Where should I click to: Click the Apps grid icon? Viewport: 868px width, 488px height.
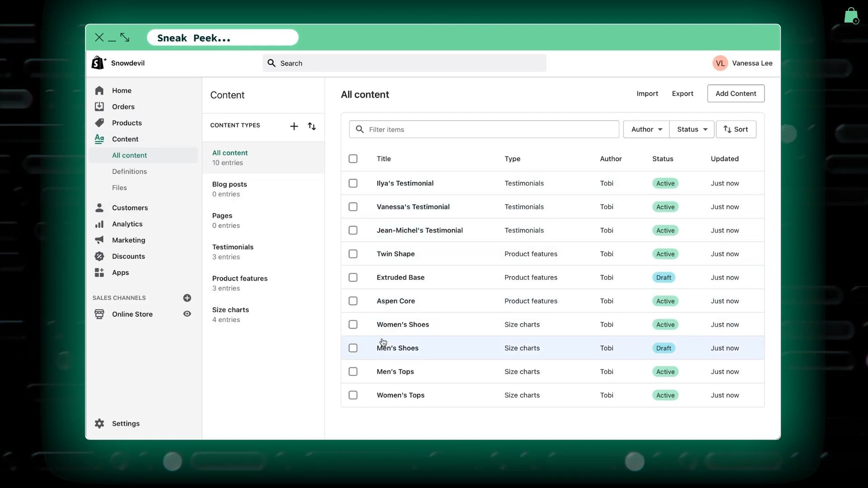(99, 272)
